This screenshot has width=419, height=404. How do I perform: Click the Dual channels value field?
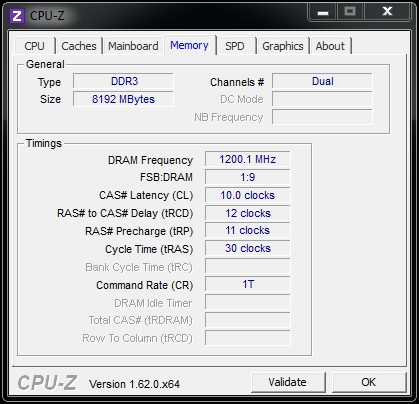pyautogui.click(x=322, y=81)
